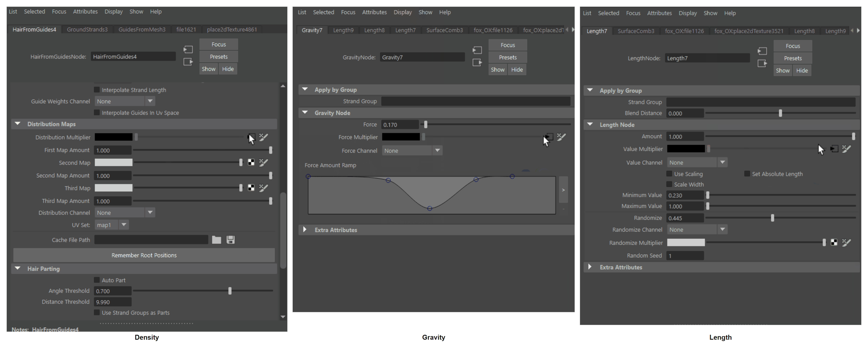Open Attributes menu in HairFromGuides panel
This screenshot has width=868, height=346.
pyautogui.click(x=85, y=11)
